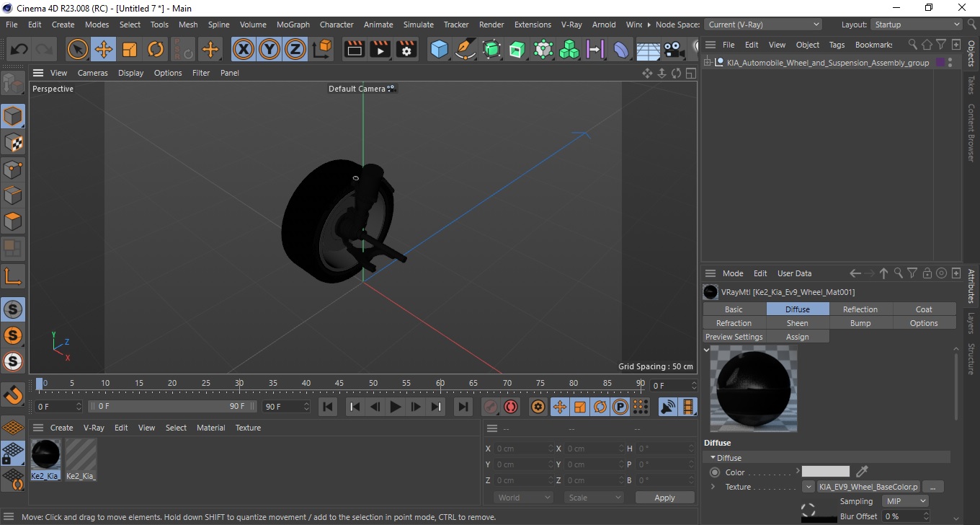
Task: Select Ke2_Kia material black sphere thumbnail
Action: pyautogui.click(x=45, y=454)
